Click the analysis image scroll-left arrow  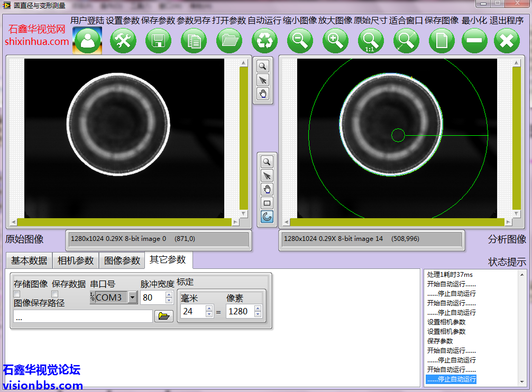pos(287,222)
